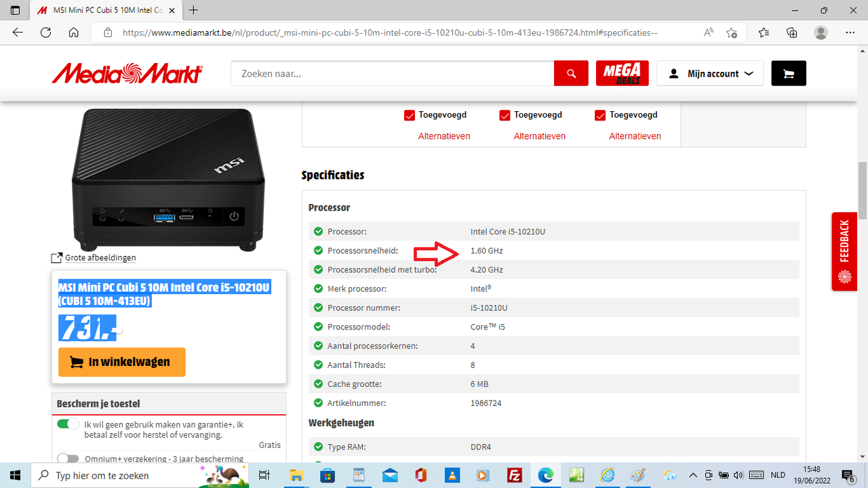Add this page to favorites

click(x=732, y=33)
